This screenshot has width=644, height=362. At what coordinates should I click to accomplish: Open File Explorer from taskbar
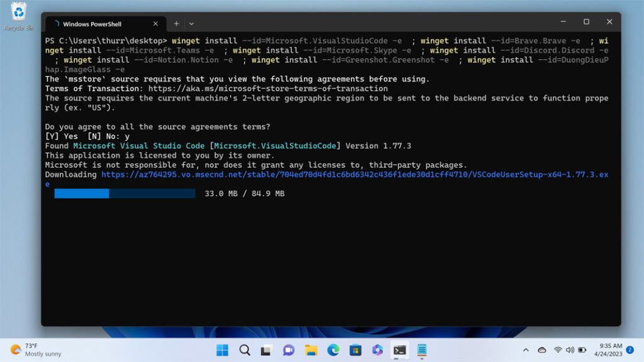[311, 350]
